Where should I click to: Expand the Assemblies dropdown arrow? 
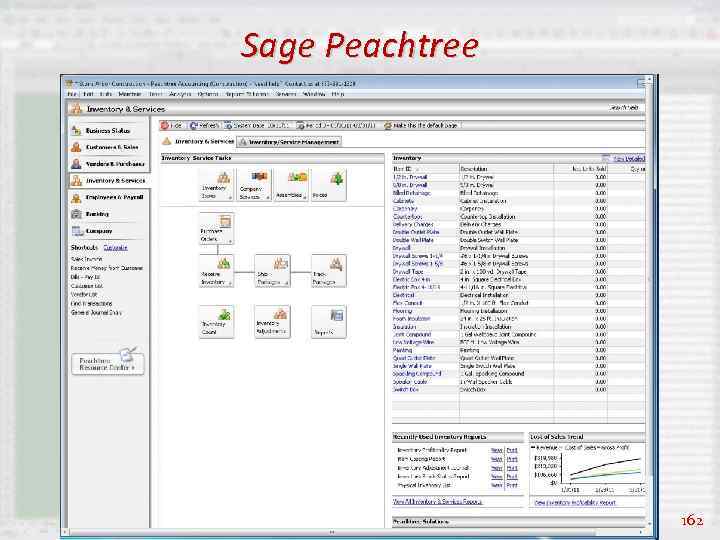point(305,197)
